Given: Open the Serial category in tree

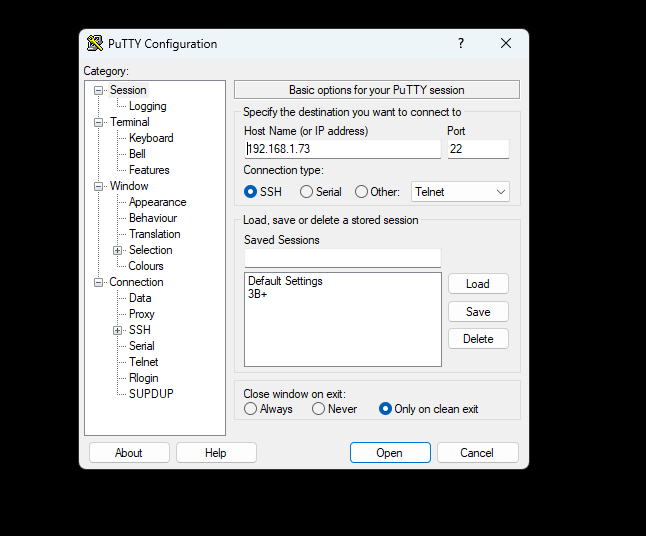Looking at the screenshot, I should [x=142, y=346].
